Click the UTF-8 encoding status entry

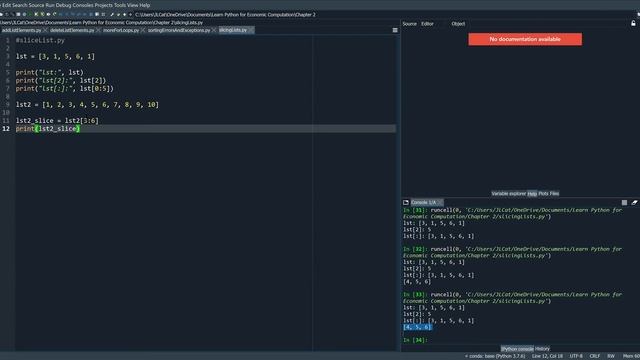[x=576, y=356]
